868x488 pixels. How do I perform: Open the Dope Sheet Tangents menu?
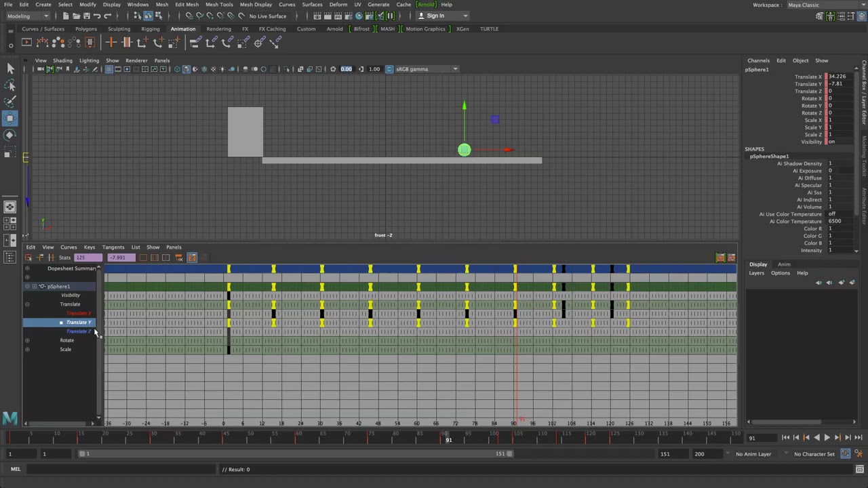[x=113, y=247]
